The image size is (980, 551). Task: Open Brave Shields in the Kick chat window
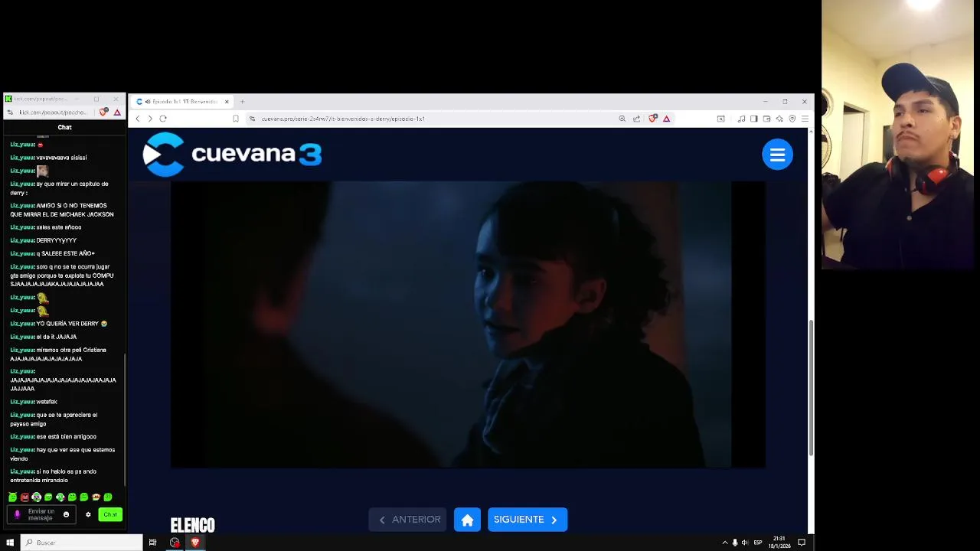coord(103,112)
